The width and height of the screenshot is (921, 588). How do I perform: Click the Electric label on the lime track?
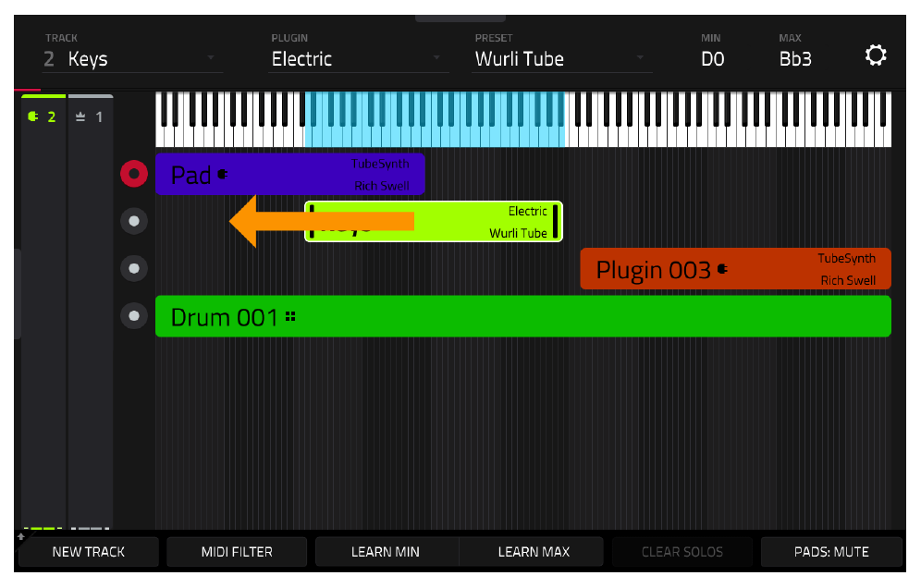click(527, 211)
